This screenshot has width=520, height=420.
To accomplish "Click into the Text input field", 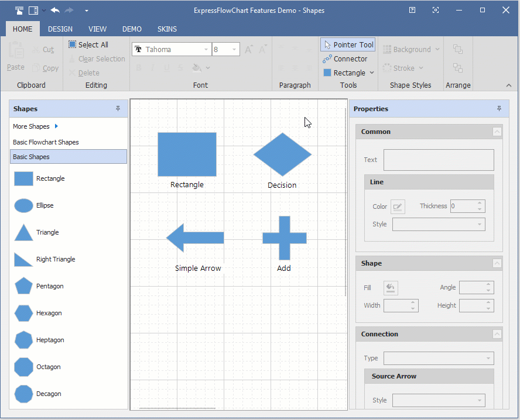I will pos(439,160).
